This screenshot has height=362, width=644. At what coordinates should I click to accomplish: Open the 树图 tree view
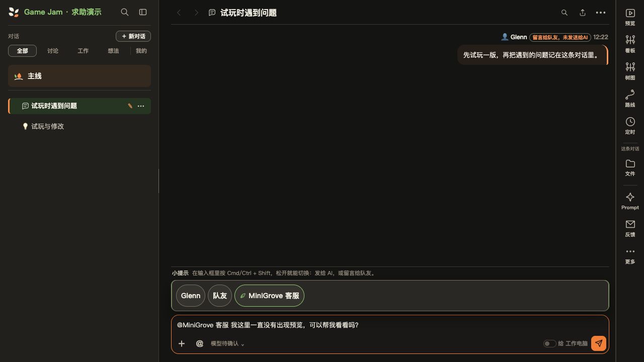point(630,71)
